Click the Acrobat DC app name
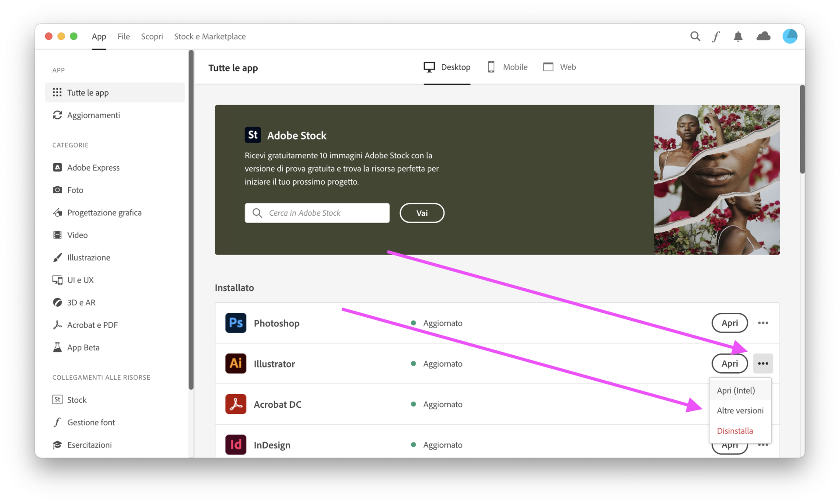Screen dimensions: 840x504 [277, 404]
